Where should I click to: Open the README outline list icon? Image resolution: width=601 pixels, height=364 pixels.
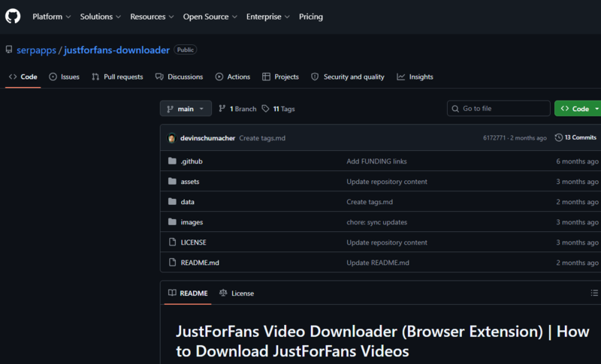point(594,293)
